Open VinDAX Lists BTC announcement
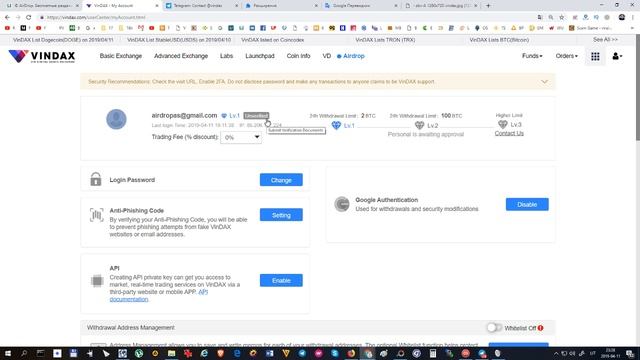The height and width of the screenshot is (360, 640). click(499, 40)
